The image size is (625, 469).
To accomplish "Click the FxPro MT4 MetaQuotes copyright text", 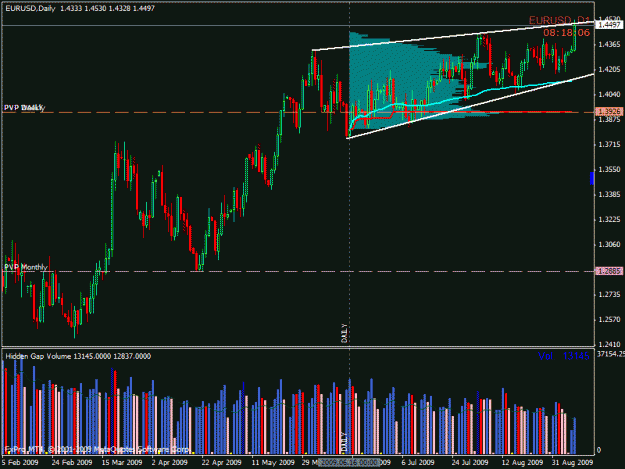I will tap(97, 449).
